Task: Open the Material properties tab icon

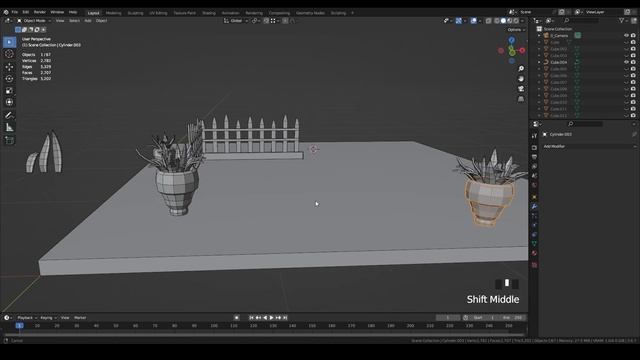Action: pos(534,253)
